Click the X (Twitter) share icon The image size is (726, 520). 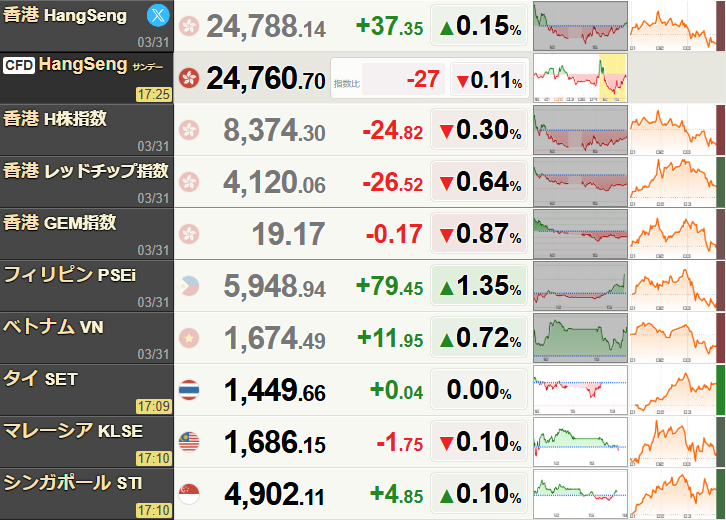[158, 16]
